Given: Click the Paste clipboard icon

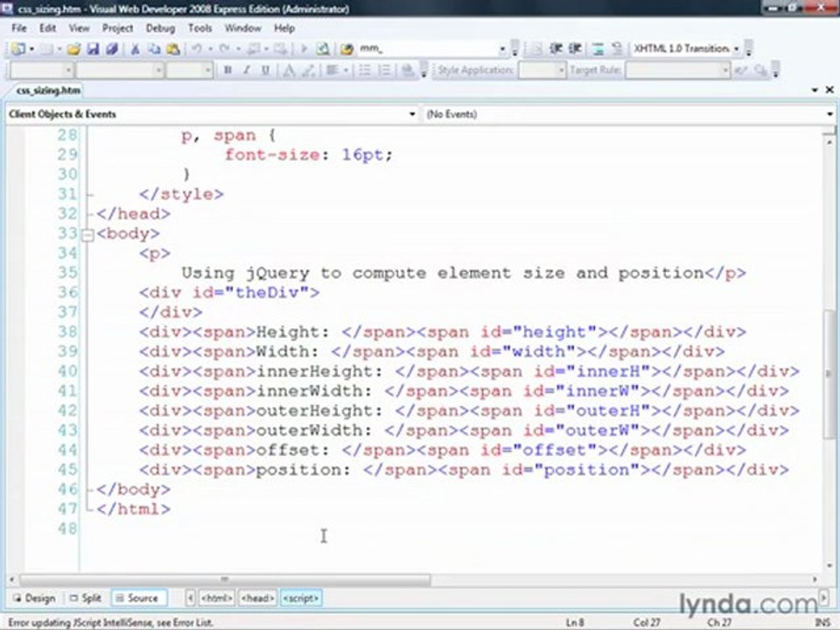Looking at the screenshot, I should (173, 49).
